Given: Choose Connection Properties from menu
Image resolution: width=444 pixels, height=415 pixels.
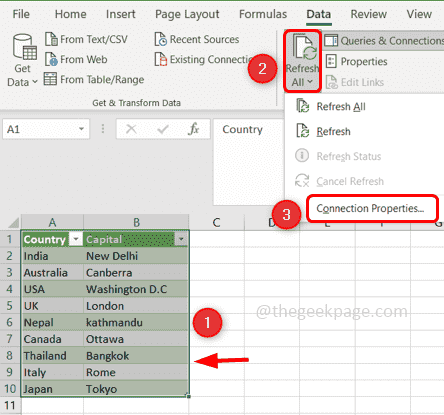Looking at the screenshot, I should tap(370, 208).
